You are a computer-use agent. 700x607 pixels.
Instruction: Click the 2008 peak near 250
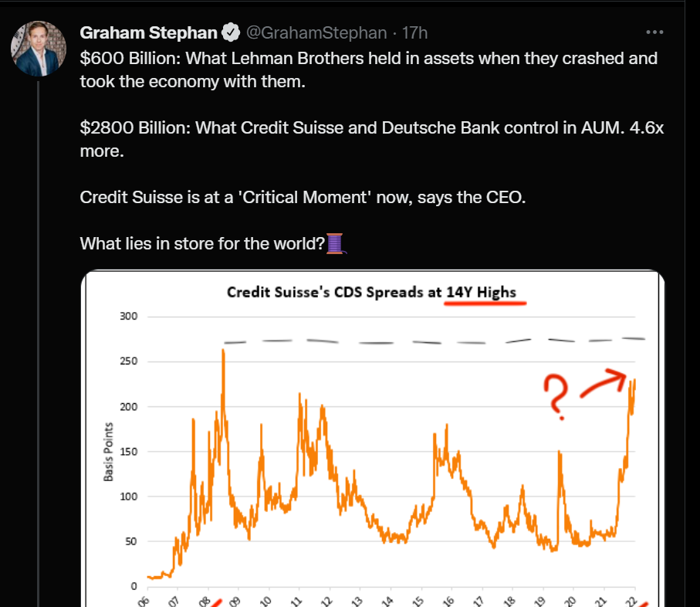(223, 353)
